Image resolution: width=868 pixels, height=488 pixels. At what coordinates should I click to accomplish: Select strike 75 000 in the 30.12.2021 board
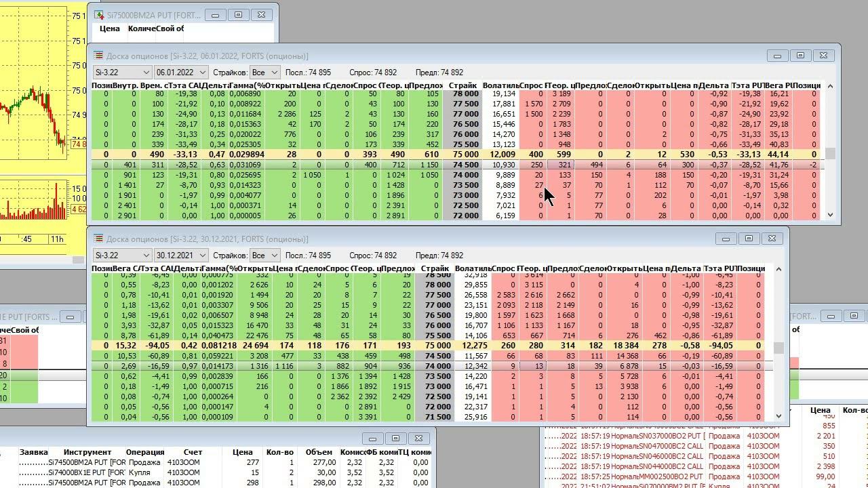(435, 346)
